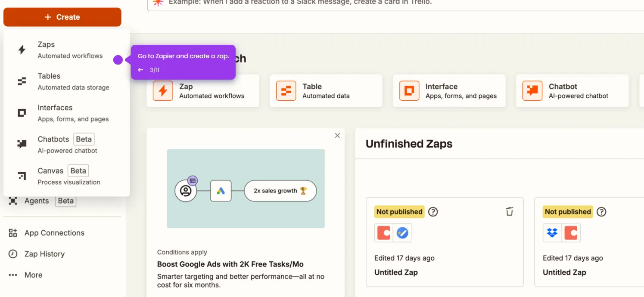Click the lightning bolt Zaps menu icon
This screenshot has height=297, width=644.
[22, 50]
